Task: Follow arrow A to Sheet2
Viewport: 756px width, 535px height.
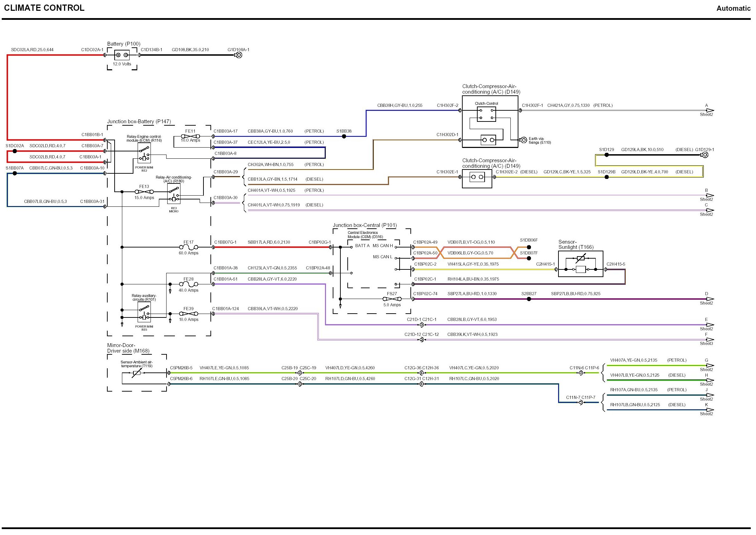Action: tap(710, 110)
